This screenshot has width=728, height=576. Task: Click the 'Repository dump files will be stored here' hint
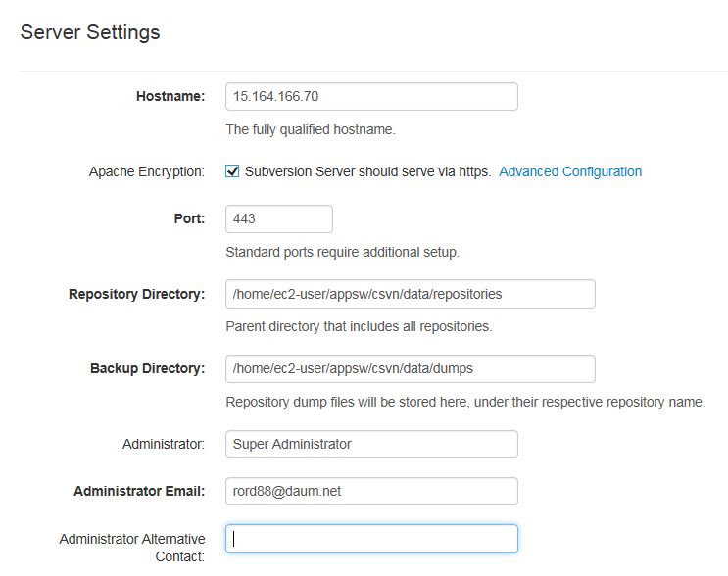(465, 402)
